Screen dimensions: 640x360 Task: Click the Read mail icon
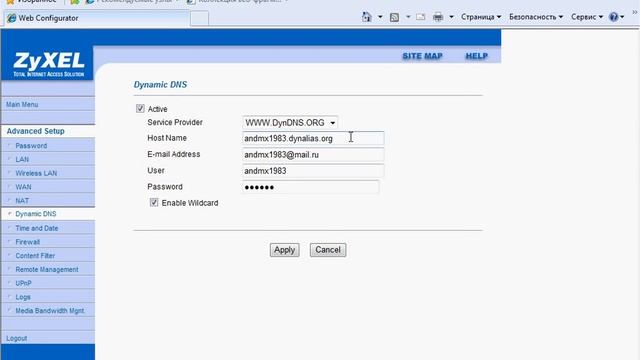click(x=420, y=17)
